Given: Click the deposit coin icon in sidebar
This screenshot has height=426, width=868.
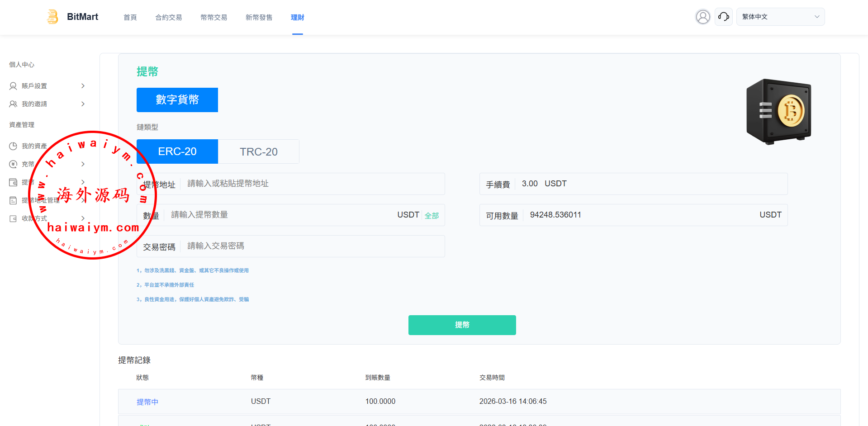Looking at the screenshot, I should click(x=13, y=164).
